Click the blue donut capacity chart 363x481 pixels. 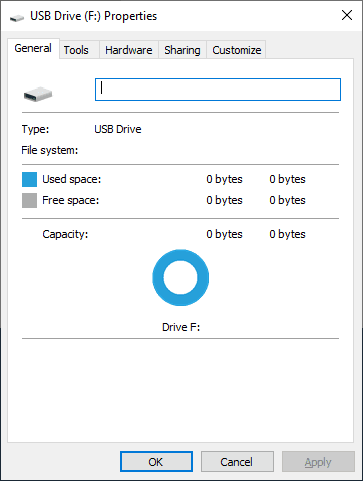point(181,278)
